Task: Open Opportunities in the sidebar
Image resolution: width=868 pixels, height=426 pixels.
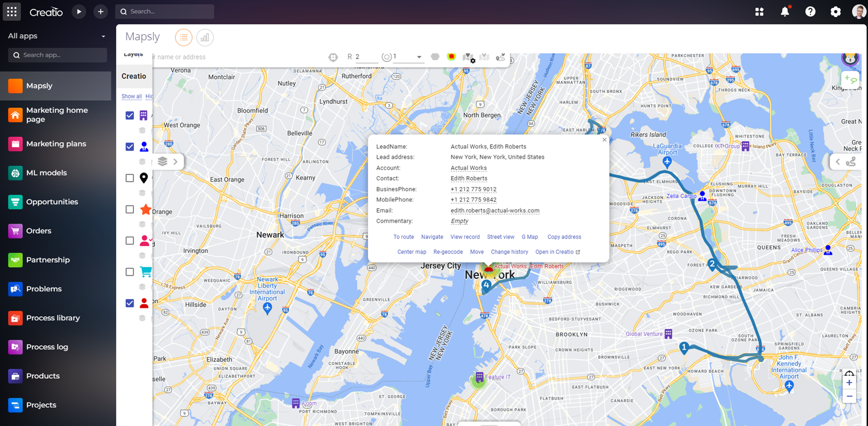Action: point(52,202)
